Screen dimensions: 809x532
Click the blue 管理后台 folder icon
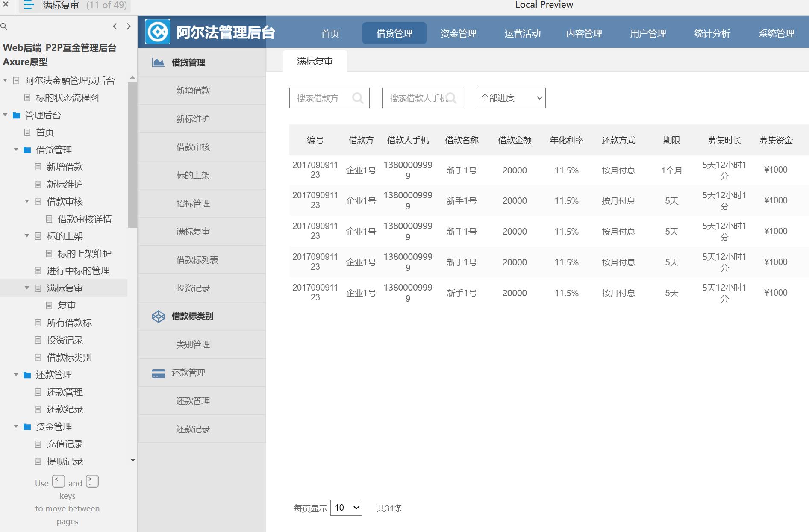tap(17, 115)
